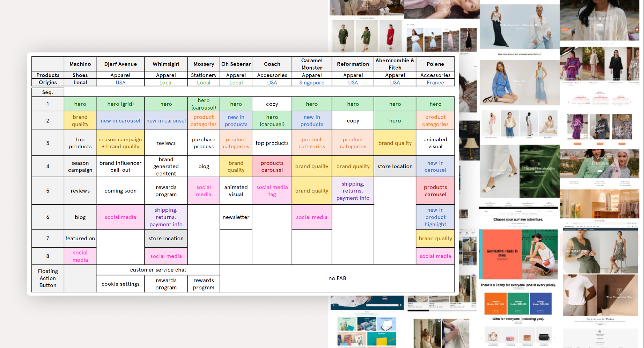Select the 'USA' origin label under Coach

click(272, 82)
